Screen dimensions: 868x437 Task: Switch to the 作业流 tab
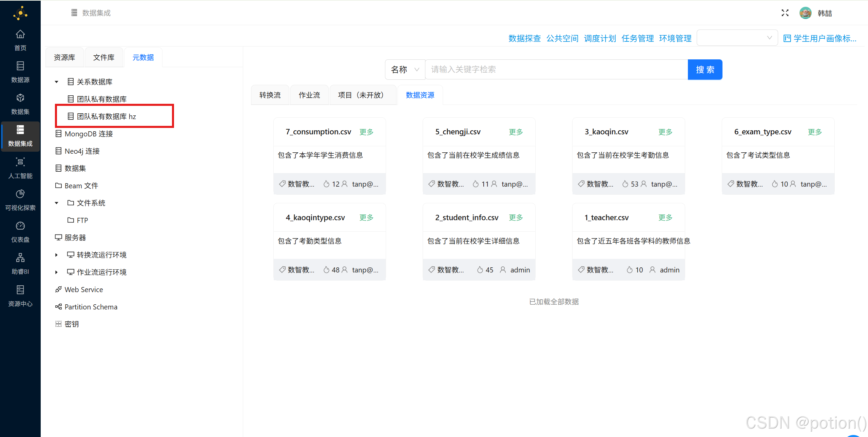(x=309, y=95)
